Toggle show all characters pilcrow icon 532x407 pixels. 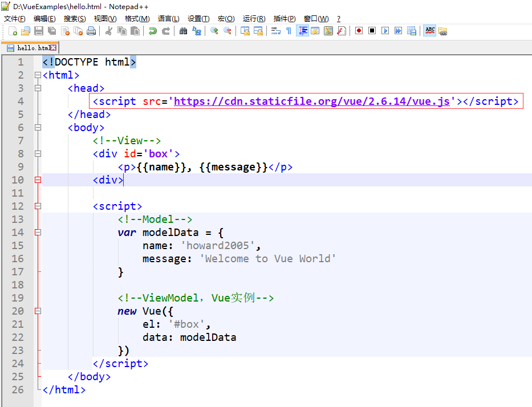coord(289,31)
